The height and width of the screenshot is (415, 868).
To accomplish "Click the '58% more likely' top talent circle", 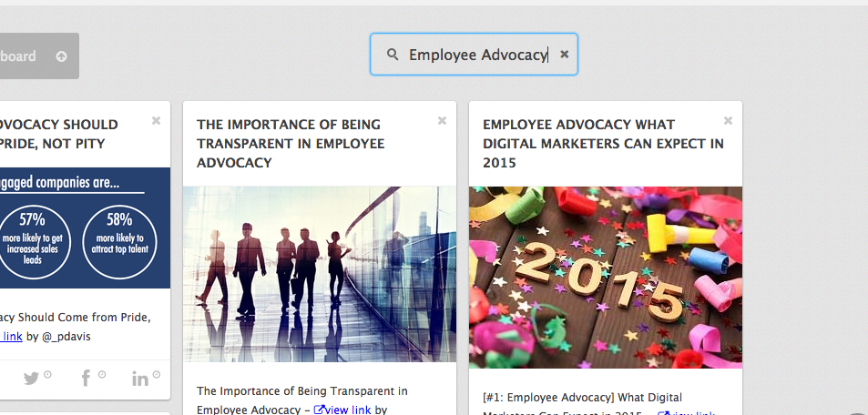I will pyautogui.click(x=119, y=242).
